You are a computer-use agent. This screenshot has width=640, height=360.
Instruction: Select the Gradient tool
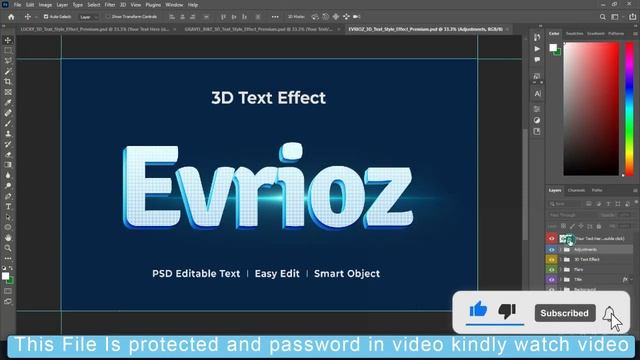pos(8,165)
